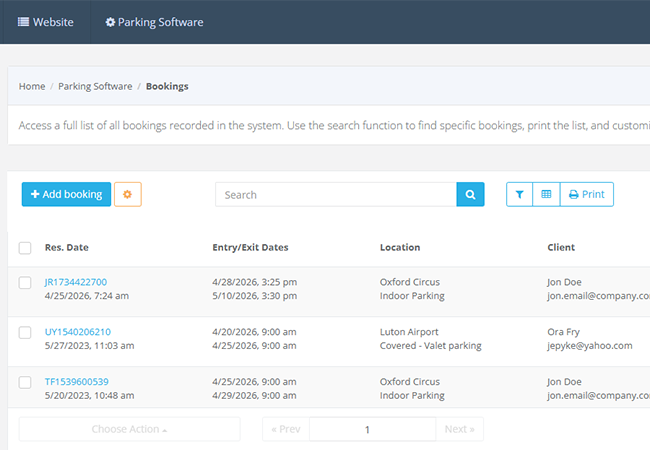Click the Prev pagination button
The image size is (650, 450).
click(286, 429)
